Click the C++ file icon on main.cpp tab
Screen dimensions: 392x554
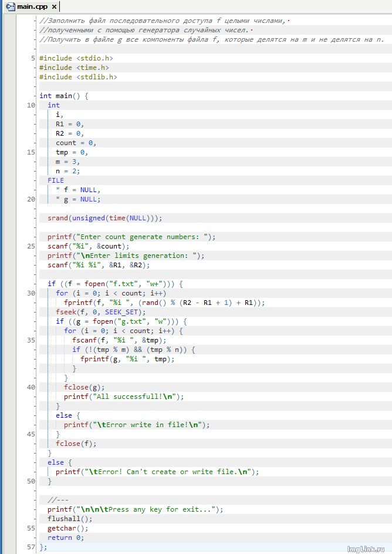click(11, 6)
